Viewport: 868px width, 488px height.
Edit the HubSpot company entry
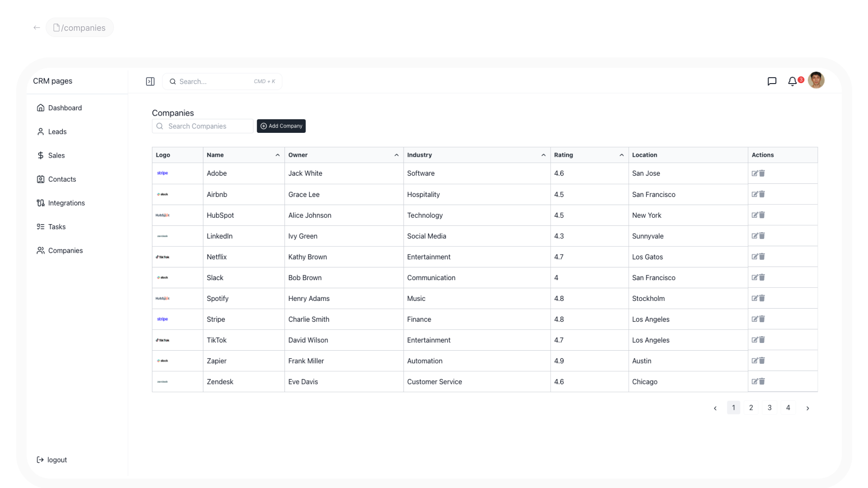tap(755, 215)
